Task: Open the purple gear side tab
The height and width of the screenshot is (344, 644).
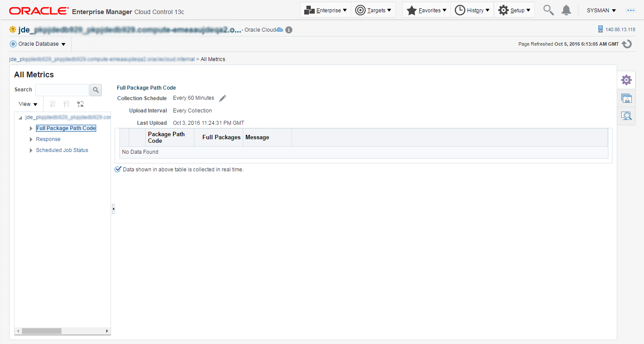Action: point(626,80)
